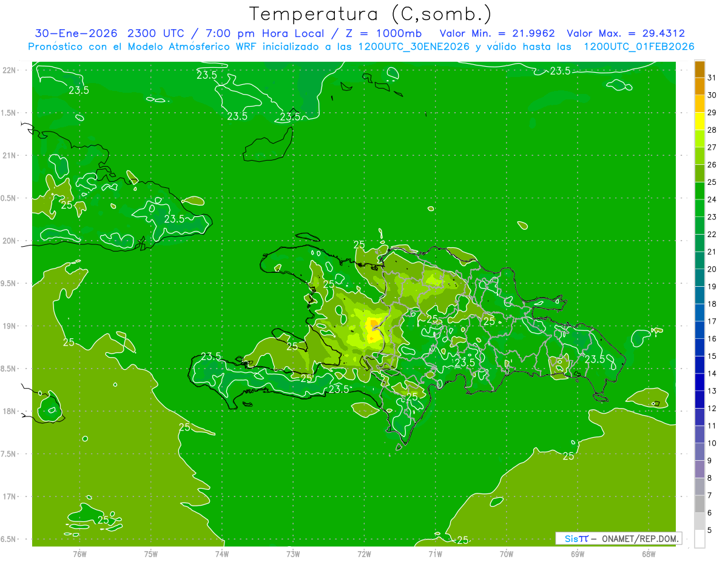The height and width of the screenshot is (562, 728).
Task: Click the '72W' longitude axis label
Action: (364, 554)
